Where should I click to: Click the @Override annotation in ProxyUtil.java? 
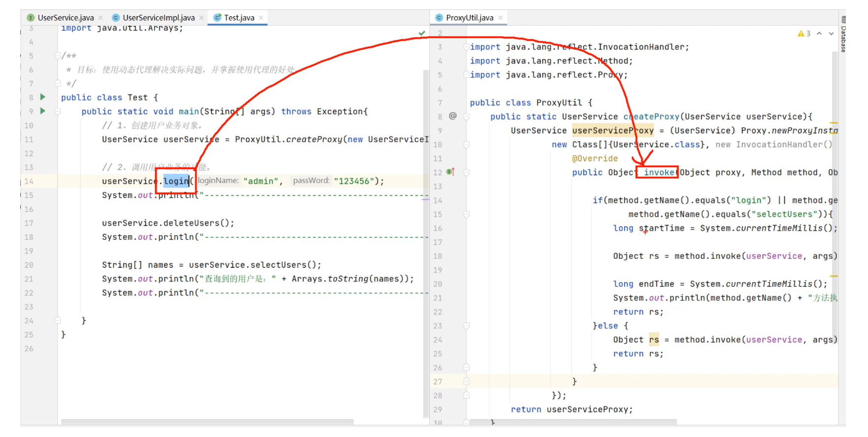tap(595, 158)
